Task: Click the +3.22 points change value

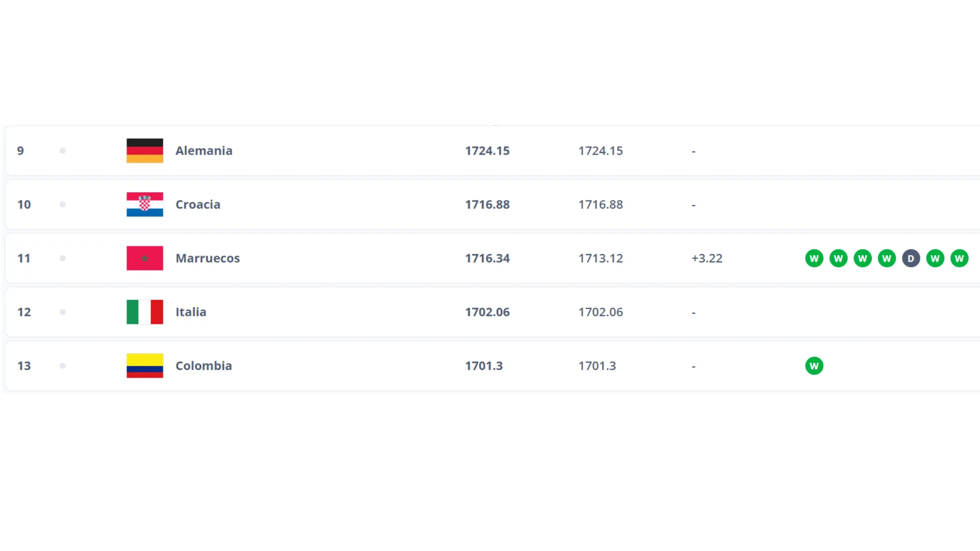Action: 707,258
